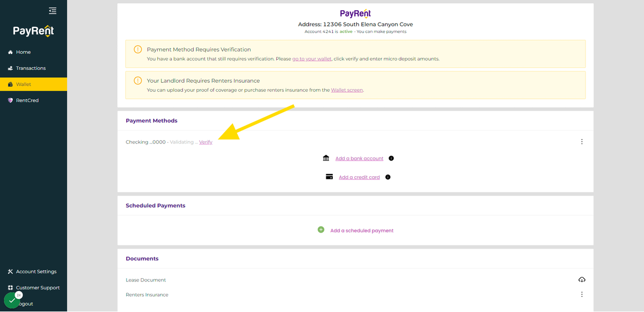Click the RentCred shield icon

coord(10,100)
